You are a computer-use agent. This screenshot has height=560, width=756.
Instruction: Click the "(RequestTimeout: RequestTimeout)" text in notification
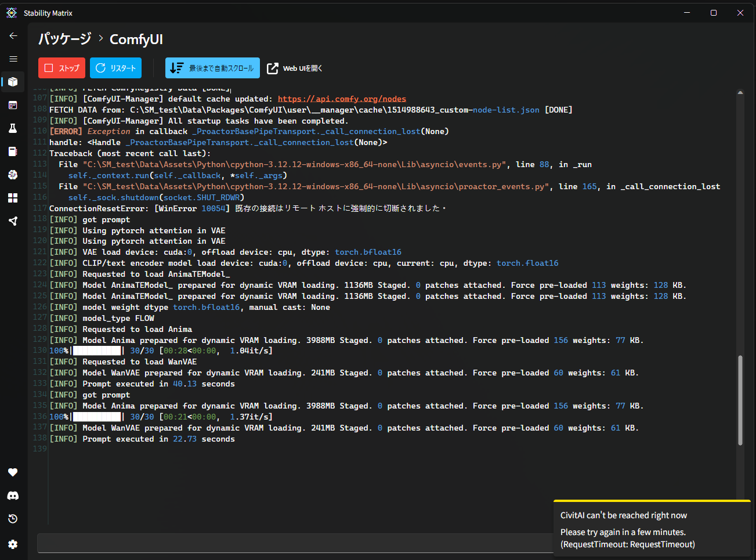click(628, 544)
